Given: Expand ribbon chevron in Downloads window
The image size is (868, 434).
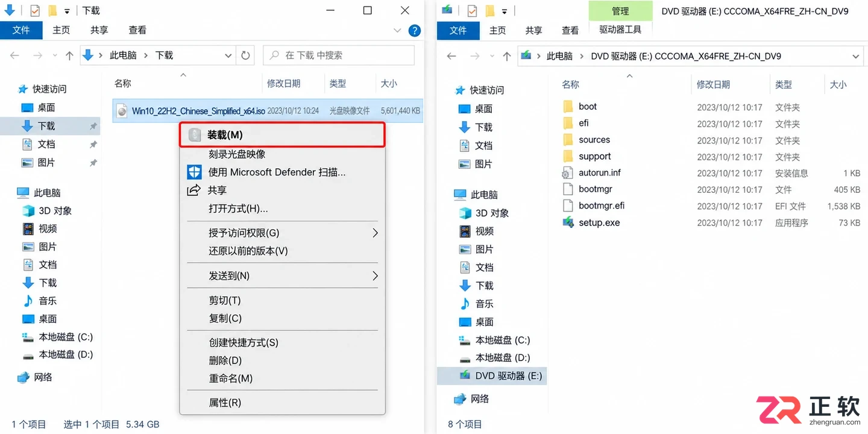Looking at the screenshot, I should click(x=397, y=30).
